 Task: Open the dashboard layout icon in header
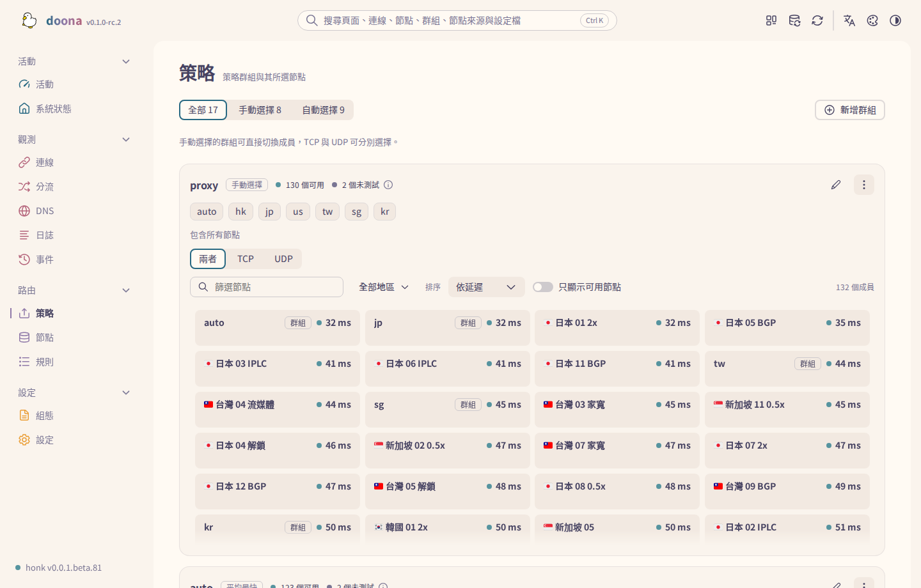771,20
